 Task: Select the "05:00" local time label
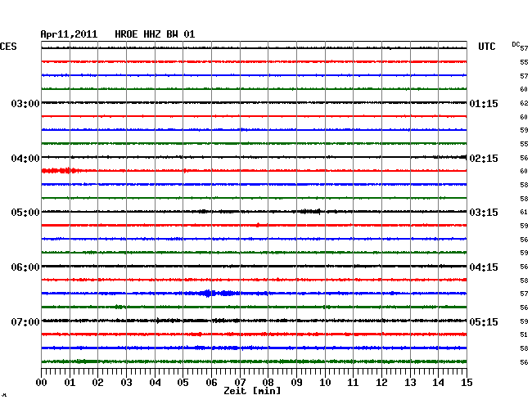[x=25, y=213]
